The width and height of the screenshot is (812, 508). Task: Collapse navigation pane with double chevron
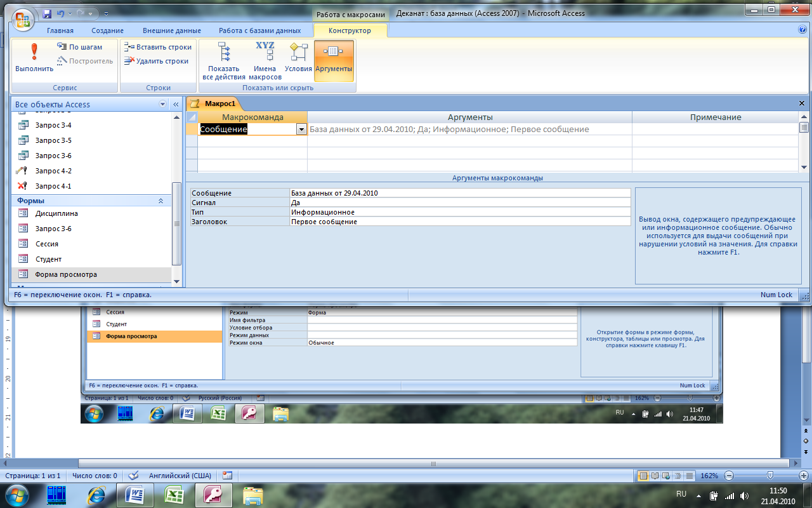coord(176,104)
